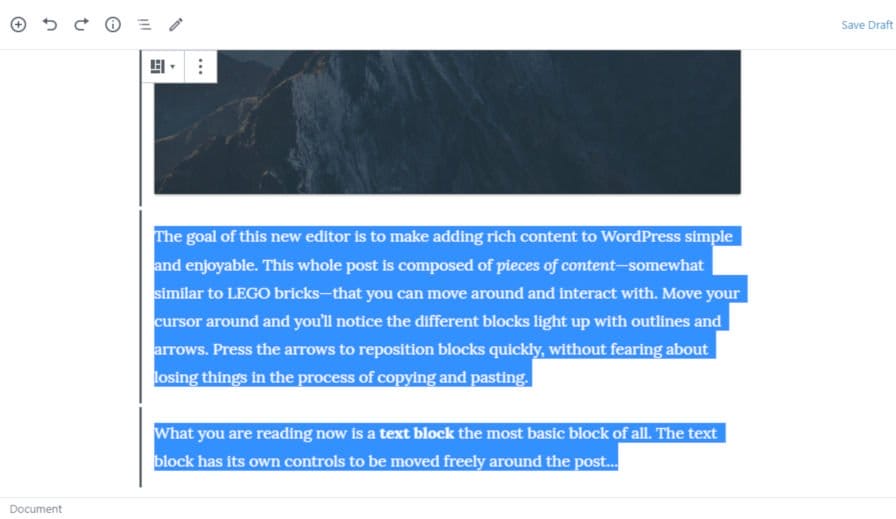Redo the undone action

[81, 24]
